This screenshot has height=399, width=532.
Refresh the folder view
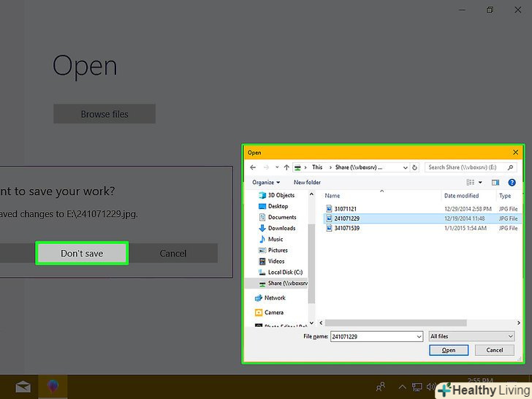click(x=414, y=167)
